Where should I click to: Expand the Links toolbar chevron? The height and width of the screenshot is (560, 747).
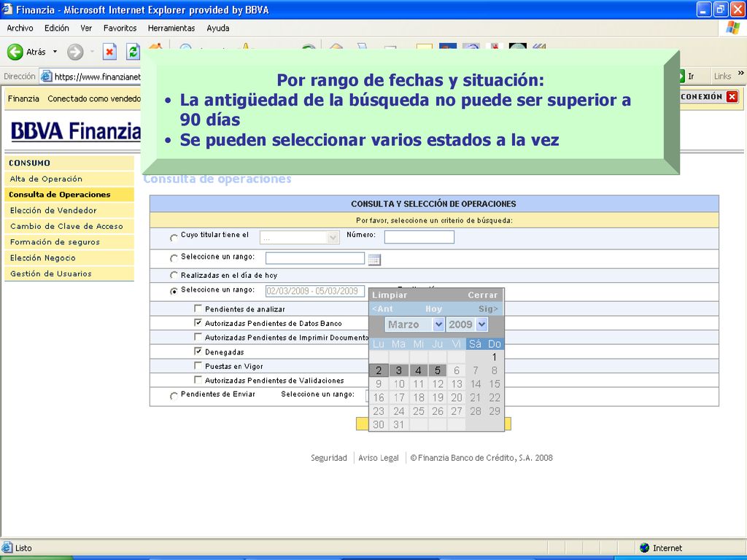pyautogui.click(x=741, y=73)
